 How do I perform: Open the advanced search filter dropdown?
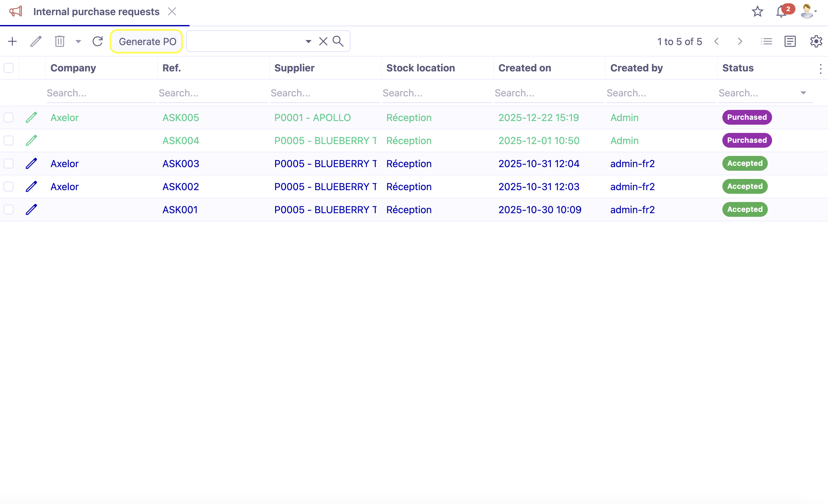(307, 41)
